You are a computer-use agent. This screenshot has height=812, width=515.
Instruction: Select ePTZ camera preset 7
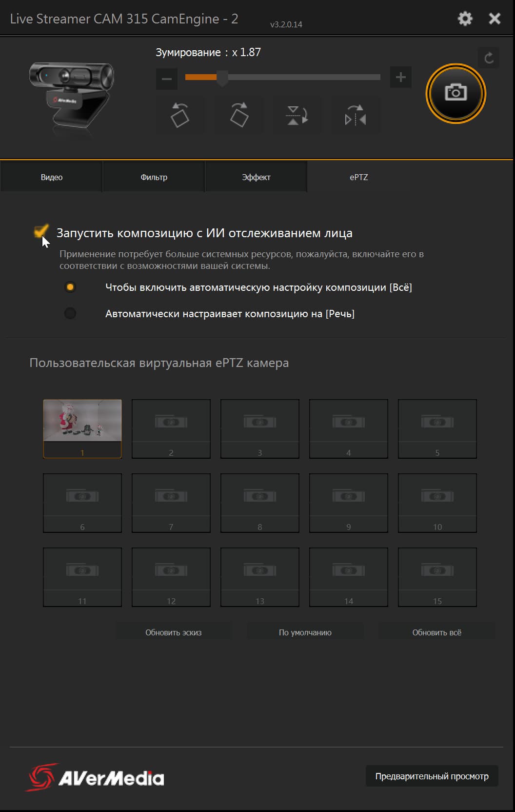pos(171,503)
